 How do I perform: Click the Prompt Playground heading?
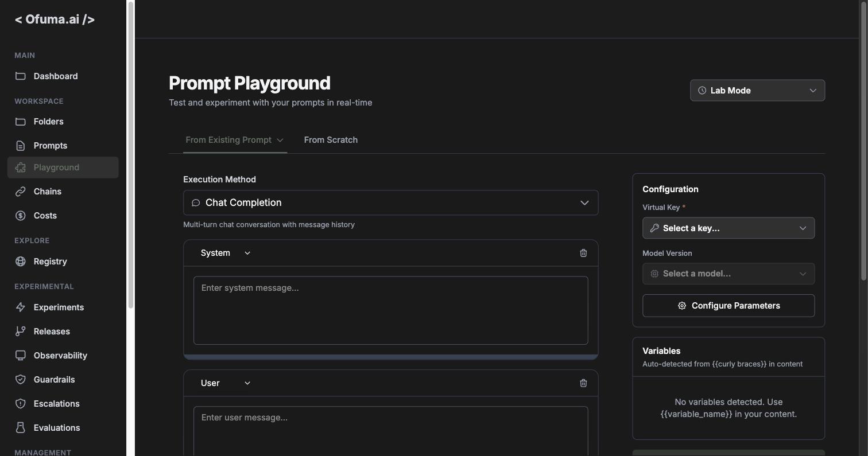[250, 83]
